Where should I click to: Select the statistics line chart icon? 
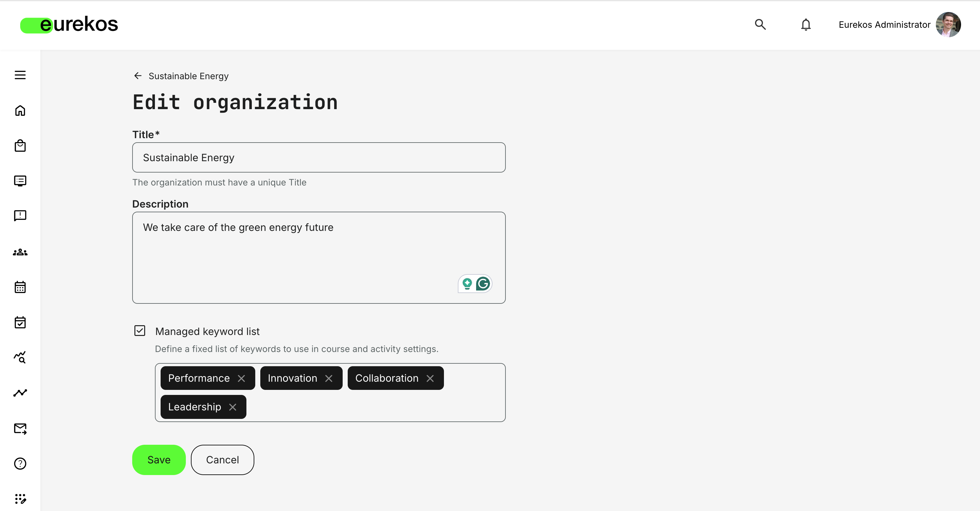pos(20,393)
